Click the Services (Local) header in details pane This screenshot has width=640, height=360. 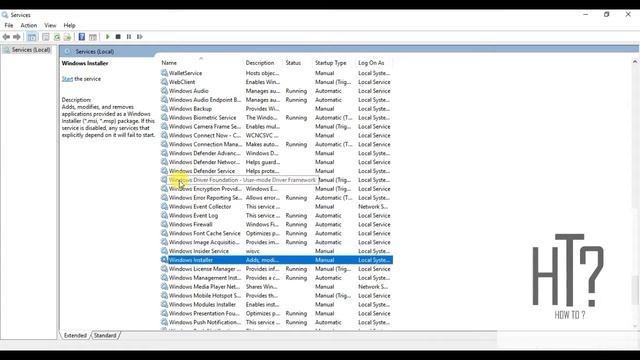click(95, 51)
